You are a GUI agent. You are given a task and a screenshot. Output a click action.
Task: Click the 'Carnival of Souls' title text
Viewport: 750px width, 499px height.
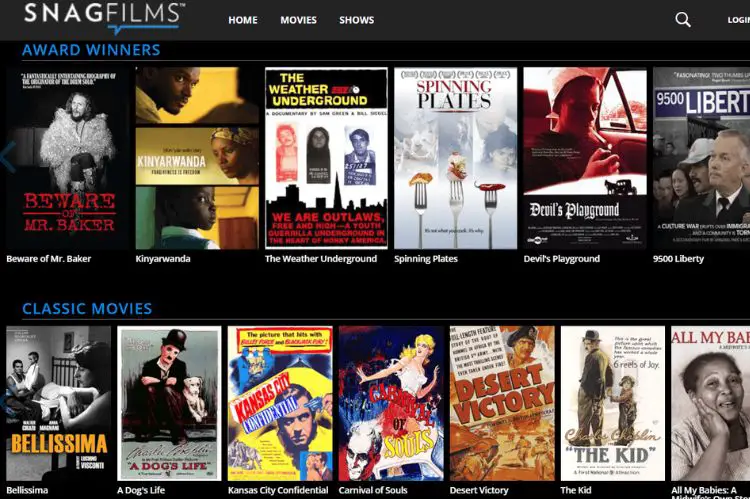pos(373,490)
